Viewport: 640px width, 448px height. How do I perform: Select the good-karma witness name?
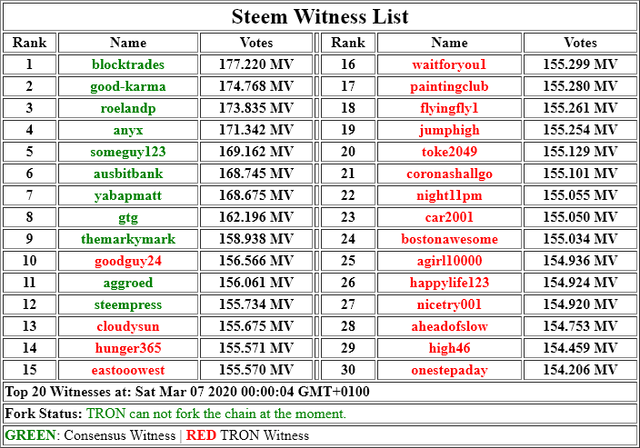coord(128,86)
